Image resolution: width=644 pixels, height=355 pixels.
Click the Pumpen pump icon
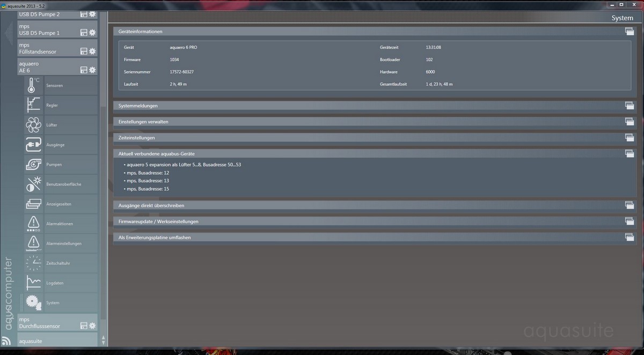(33, 164)
